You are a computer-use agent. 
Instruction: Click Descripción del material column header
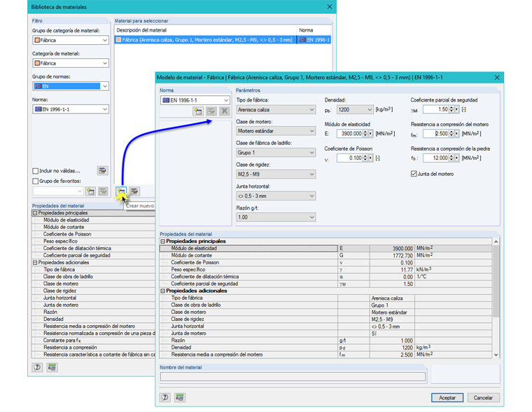(x=206, y=30)
